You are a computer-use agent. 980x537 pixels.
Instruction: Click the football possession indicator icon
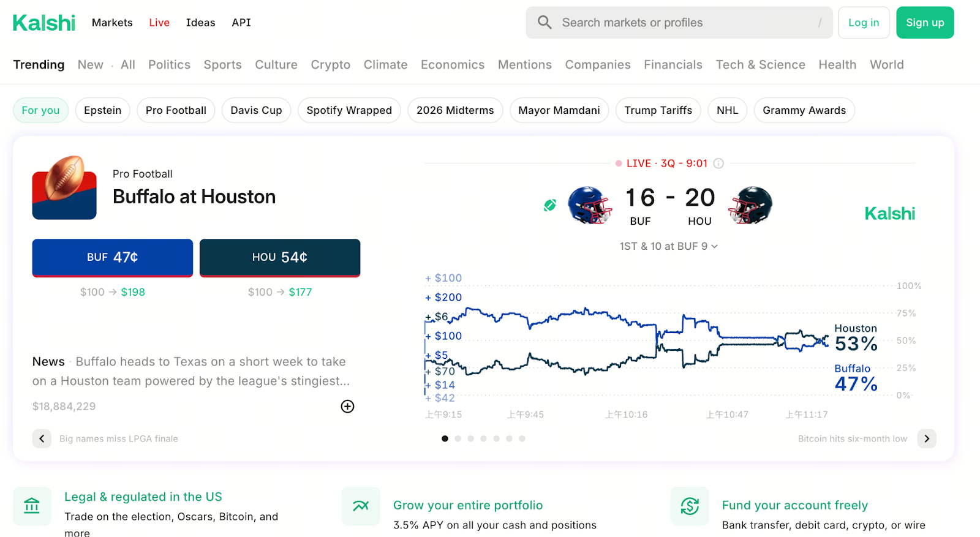[x=550, y=206]
